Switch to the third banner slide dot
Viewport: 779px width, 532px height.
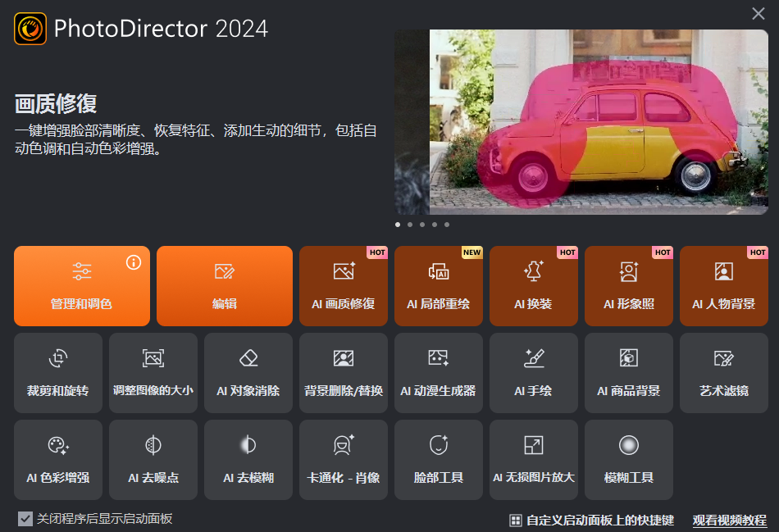point(422,225)
